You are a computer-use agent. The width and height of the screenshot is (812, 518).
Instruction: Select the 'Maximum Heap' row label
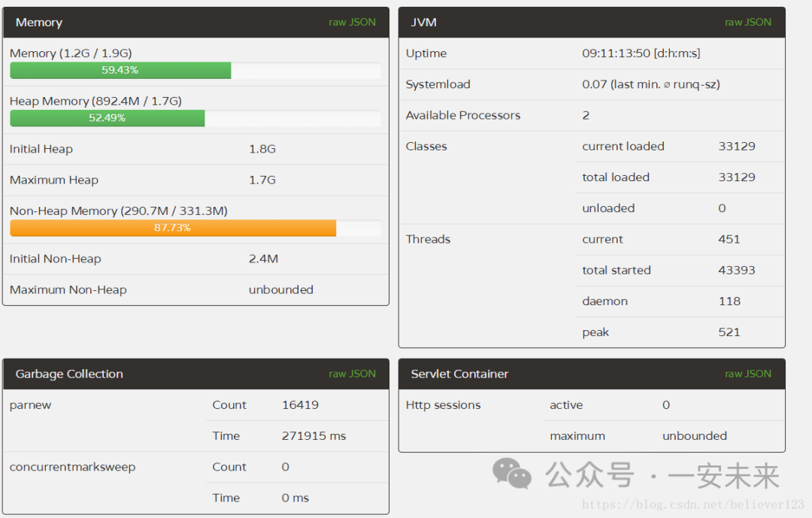coord(54,180)
